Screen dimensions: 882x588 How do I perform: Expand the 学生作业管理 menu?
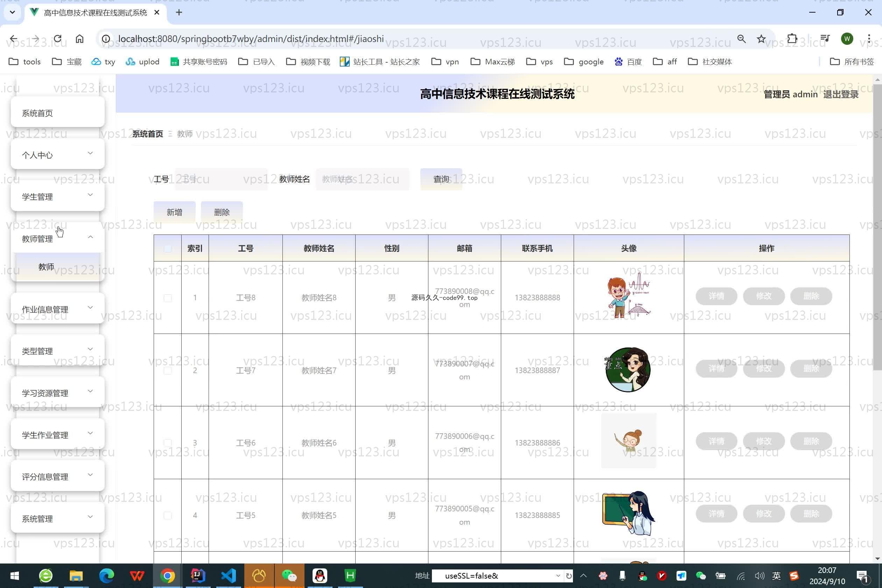click(57, 434)
